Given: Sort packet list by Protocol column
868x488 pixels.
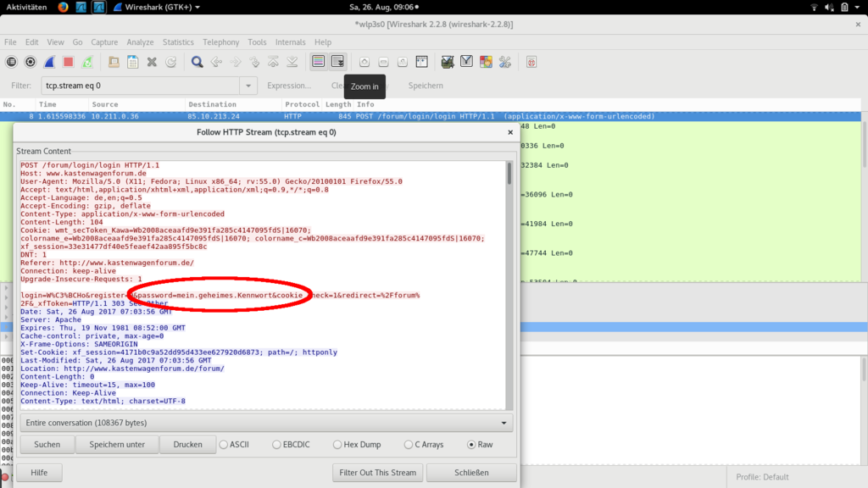Looking at the screenshot, I should [302, 104].
